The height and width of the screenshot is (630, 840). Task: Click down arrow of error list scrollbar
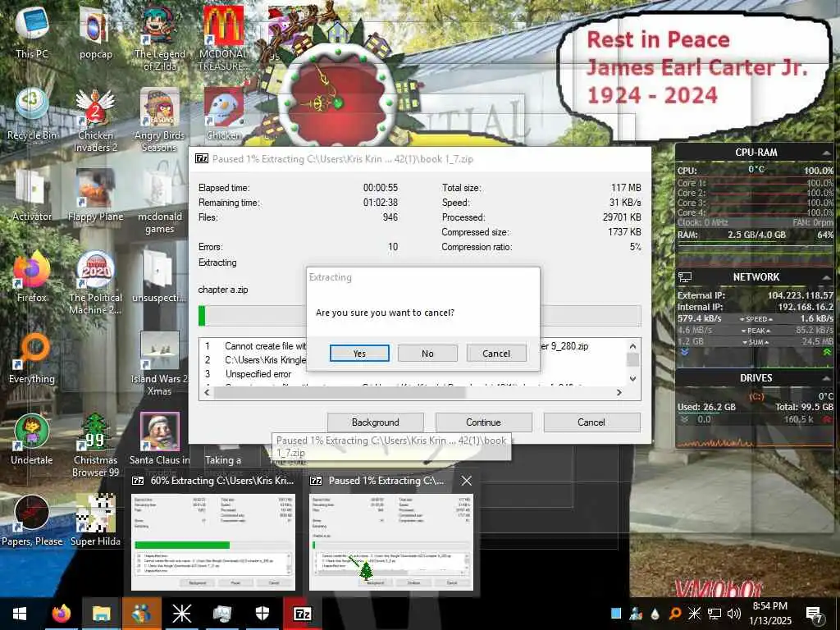coord(632,378)
